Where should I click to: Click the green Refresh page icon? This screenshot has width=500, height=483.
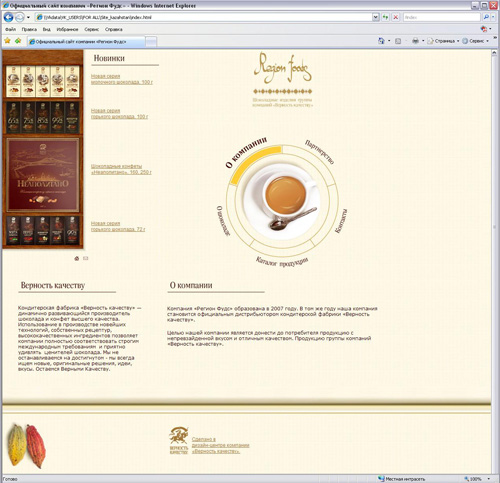385,17
